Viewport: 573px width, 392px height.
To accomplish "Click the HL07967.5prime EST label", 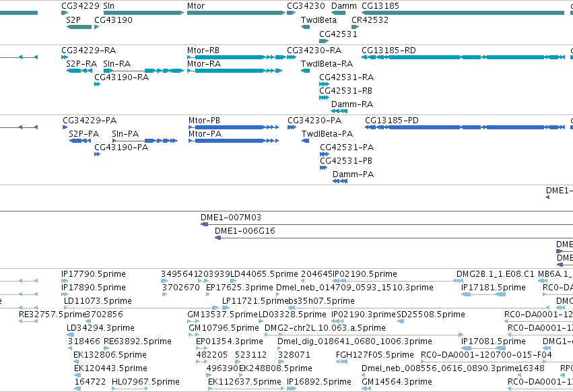I will point(145,382).
